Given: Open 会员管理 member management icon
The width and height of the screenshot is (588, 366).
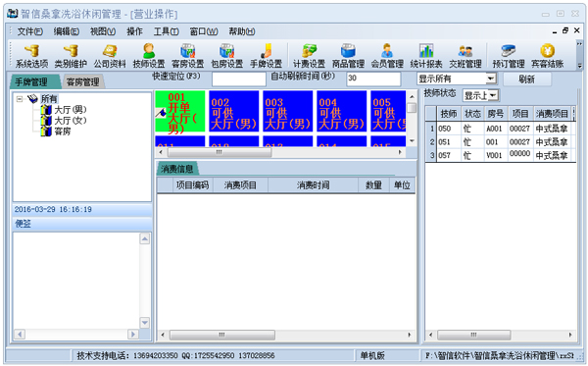Looking at the screenshot, I should tap(387, 56).
